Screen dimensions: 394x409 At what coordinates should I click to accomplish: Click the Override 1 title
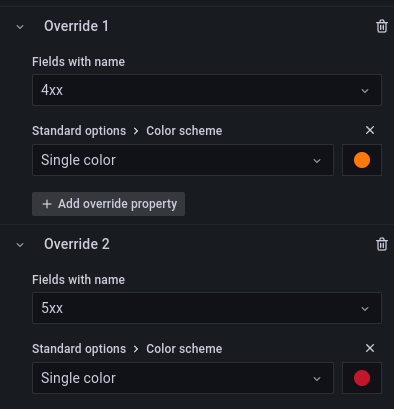coord(76,26)
